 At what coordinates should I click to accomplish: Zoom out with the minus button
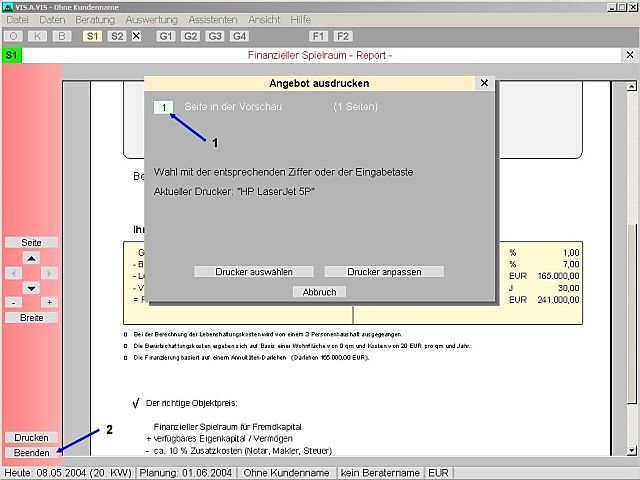(x=13, y=302)
